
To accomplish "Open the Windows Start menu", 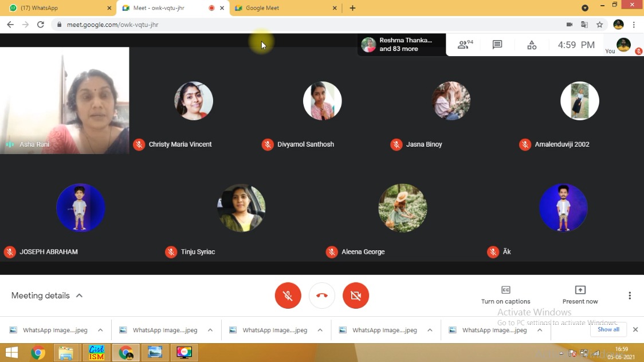I will pos(11,352).
